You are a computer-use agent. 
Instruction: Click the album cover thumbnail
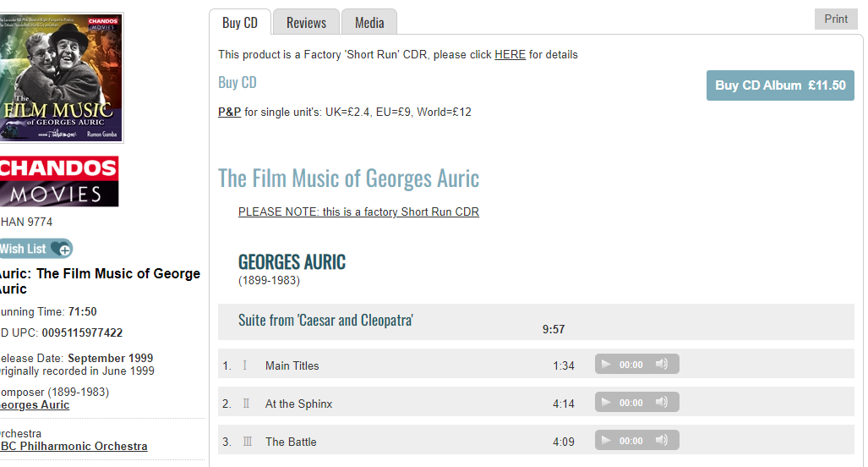[x=61, y=78]
